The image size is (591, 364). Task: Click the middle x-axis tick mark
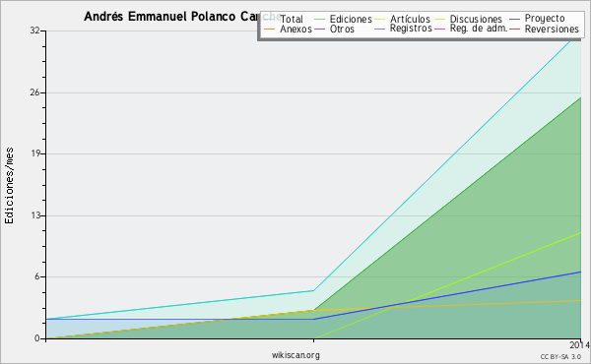313,340
